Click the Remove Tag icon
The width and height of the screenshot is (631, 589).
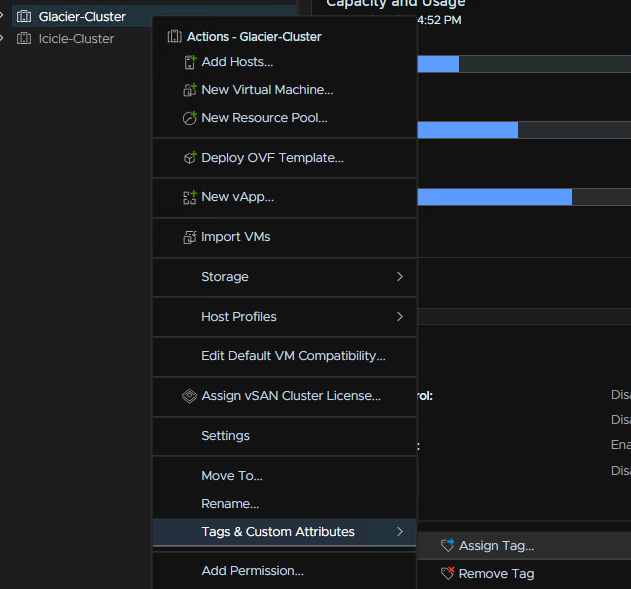tap(447, 573)
